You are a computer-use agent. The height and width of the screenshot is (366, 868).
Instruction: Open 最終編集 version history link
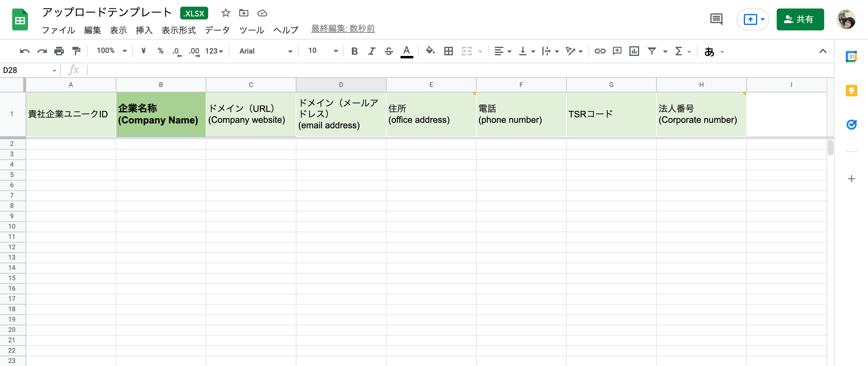tap(343, 29)
